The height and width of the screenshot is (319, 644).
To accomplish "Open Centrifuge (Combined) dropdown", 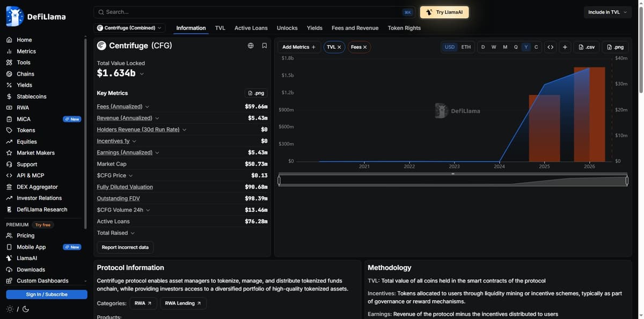I will [129, 28].
